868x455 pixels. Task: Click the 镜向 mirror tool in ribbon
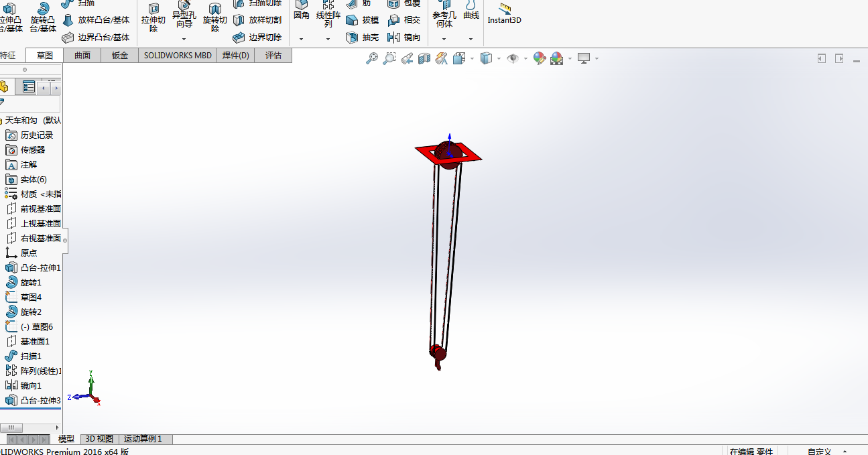click(404, 38)
